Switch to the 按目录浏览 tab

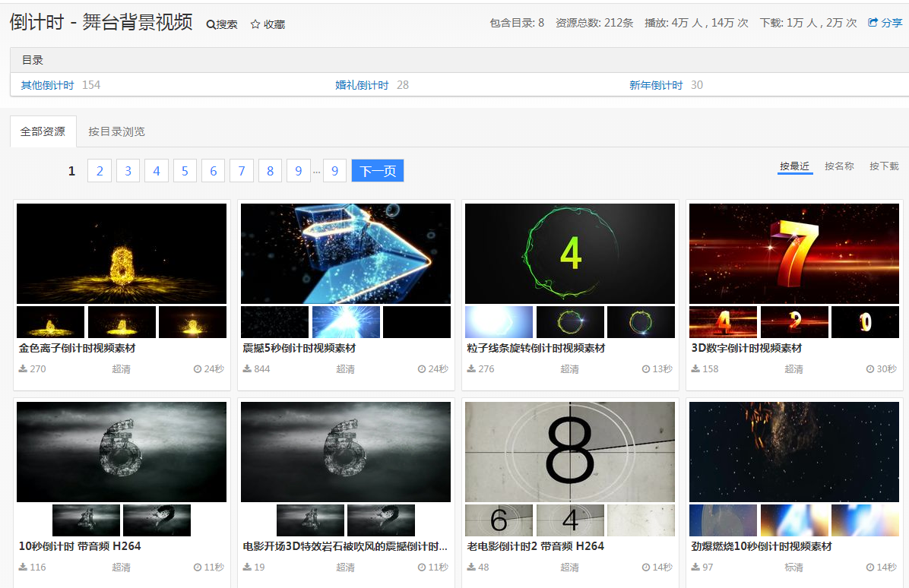tap(116, 131)
